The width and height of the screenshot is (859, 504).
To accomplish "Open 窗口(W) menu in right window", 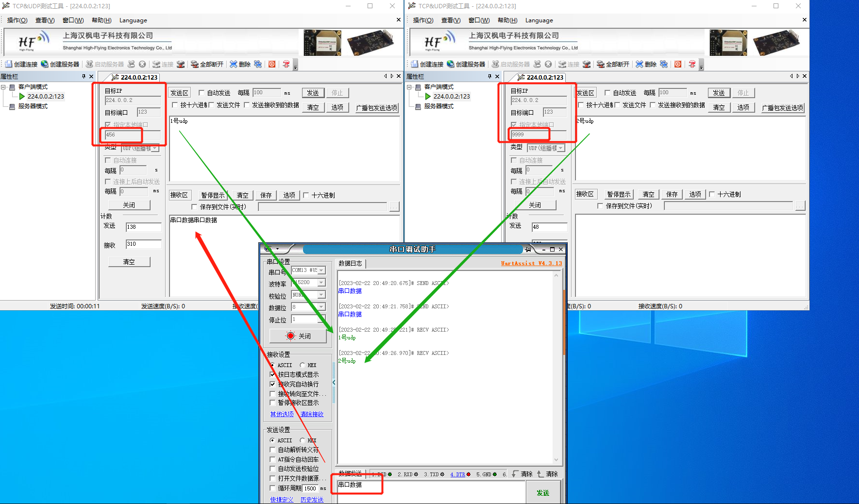I will pyautogui.click(x=479, y=20).
